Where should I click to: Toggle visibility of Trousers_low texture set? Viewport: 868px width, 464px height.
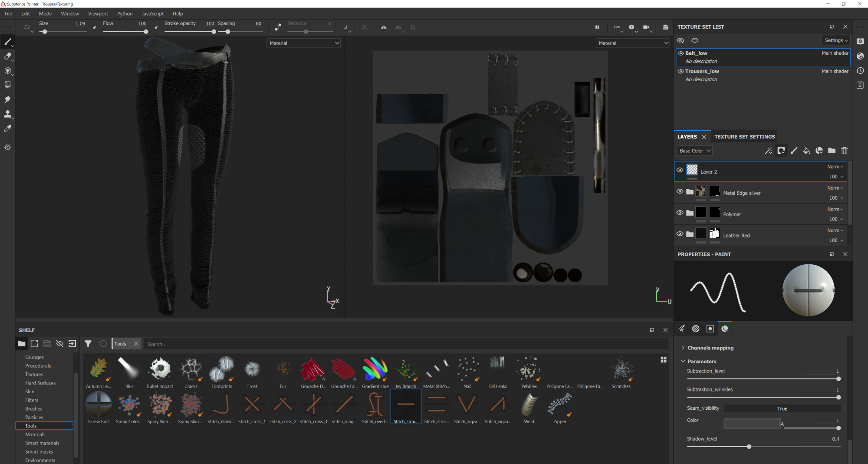coord(681,72)
